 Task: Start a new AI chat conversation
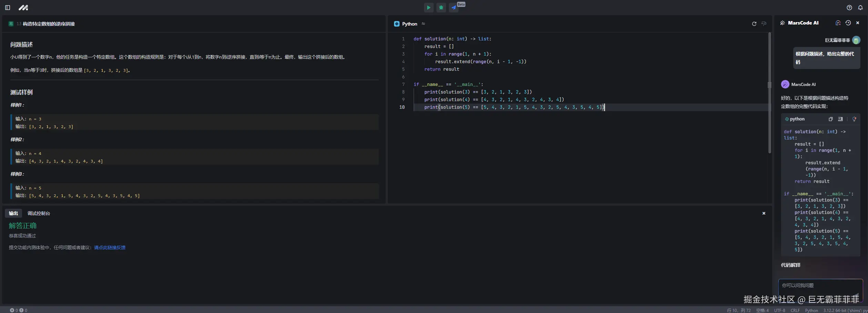pyautogui.click(x=838, y=23)
